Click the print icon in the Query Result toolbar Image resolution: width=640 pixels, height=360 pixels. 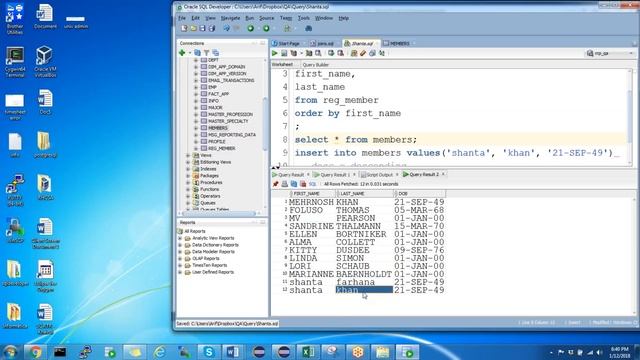tap(284, 184)
